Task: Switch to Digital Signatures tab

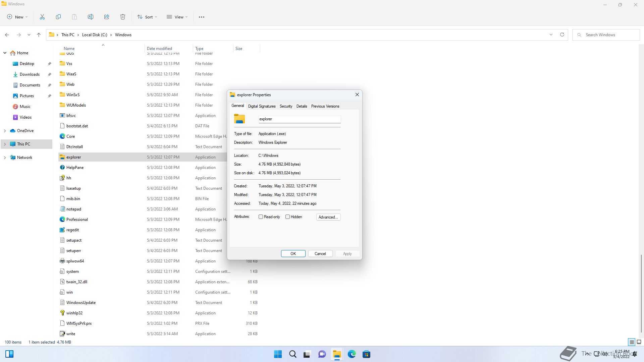Action: 262,106
